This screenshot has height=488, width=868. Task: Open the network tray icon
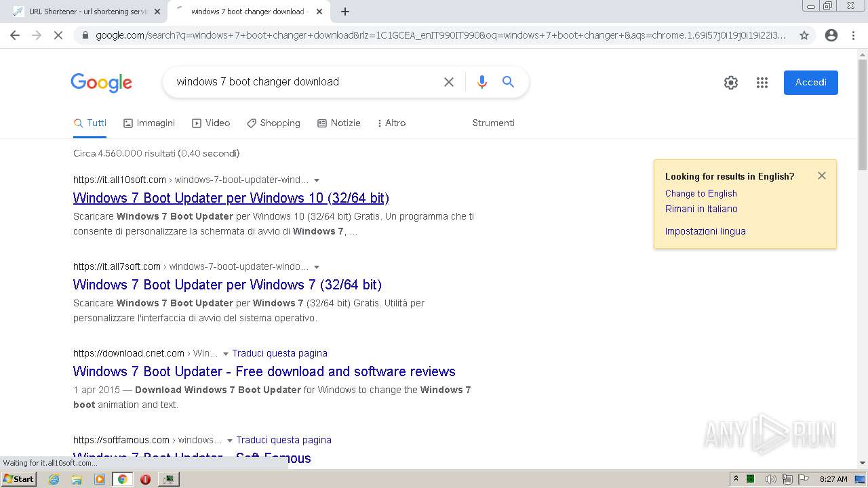[x=787, y=479]
